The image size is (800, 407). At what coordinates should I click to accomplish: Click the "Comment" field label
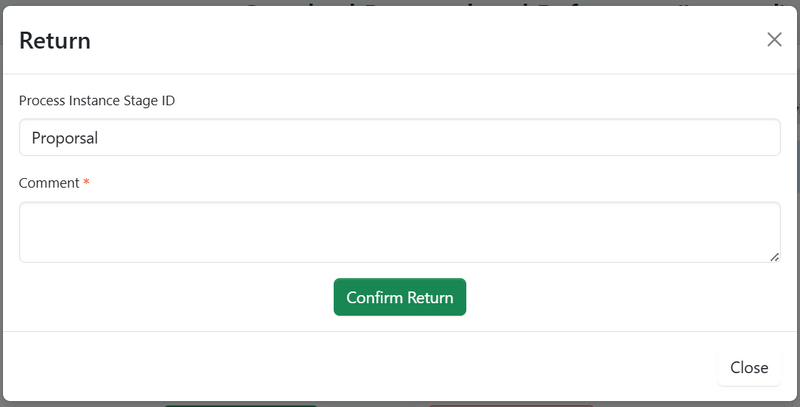coord(49,183)
